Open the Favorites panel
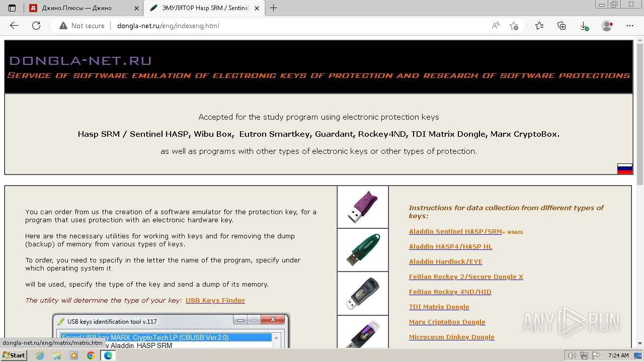Screen dimensions: 644x362 tap(539, 26)
